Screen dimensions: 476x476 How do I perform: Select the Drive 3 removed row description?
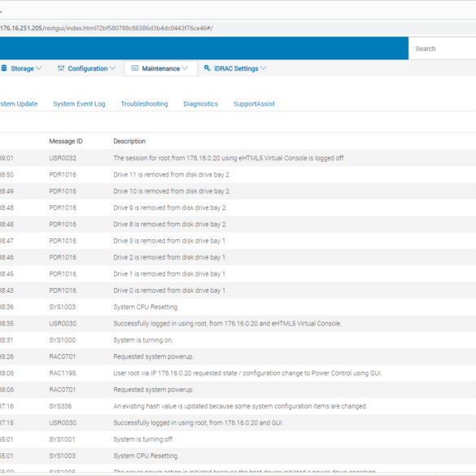170,241
